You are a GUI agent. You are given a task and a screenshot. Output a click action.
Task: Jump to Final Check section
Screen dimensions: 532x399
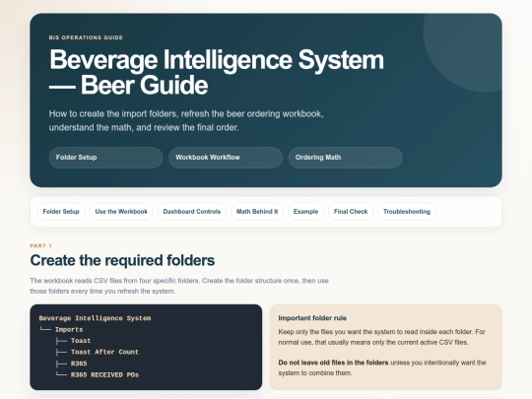click(351, 212)
